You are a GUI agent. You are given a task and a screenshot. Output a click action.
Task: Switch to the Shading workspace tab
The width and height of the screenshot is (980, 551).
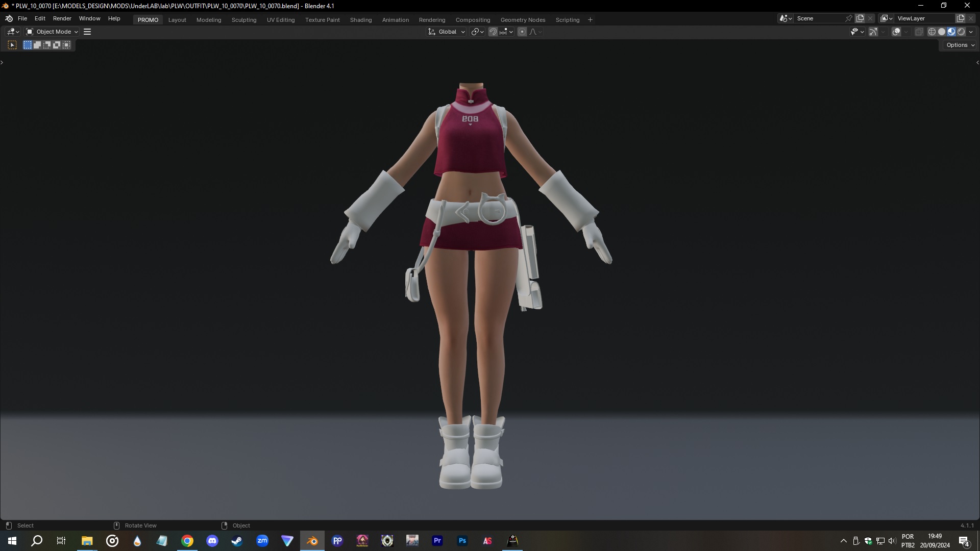[x=360, y=20]
